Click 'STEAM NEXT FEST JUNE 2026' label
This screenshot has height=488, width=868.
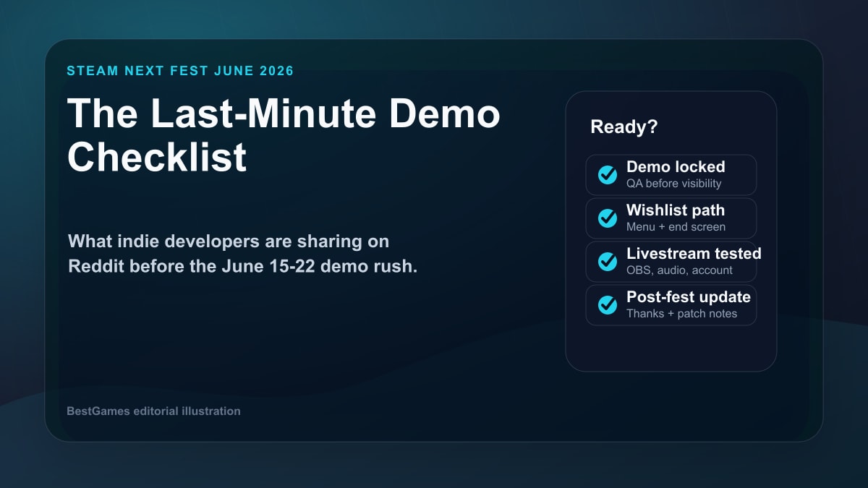(x=180, y=71)
